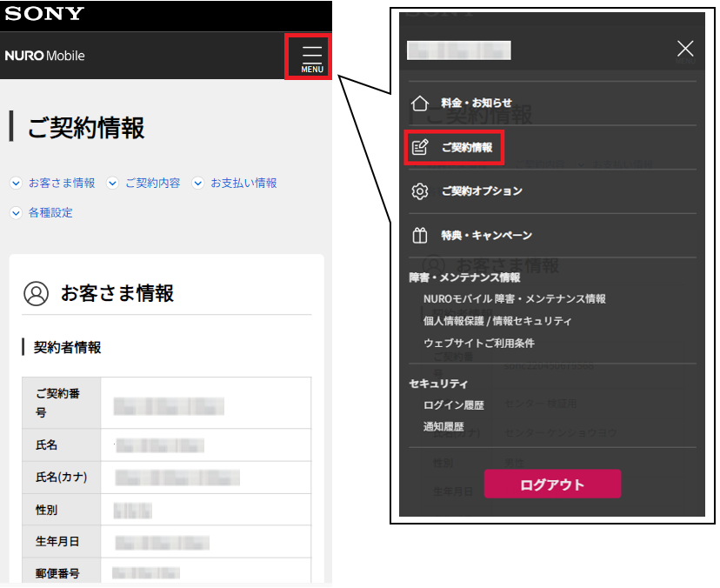The width and height of the screenshot is (720, 588).
Task: Click the 氏名 table label
Action: pyautogui.click(x=46, y=445)
